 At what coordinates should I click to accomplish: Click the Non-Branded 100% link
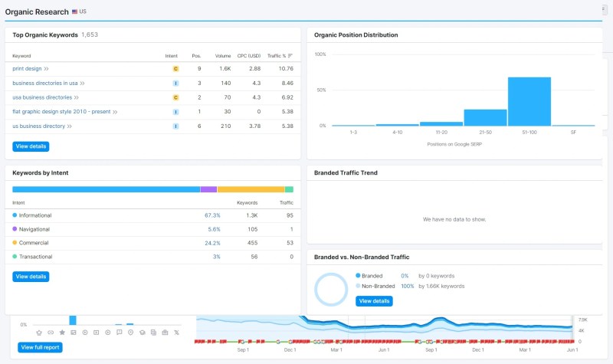click(x=408, y=286)
